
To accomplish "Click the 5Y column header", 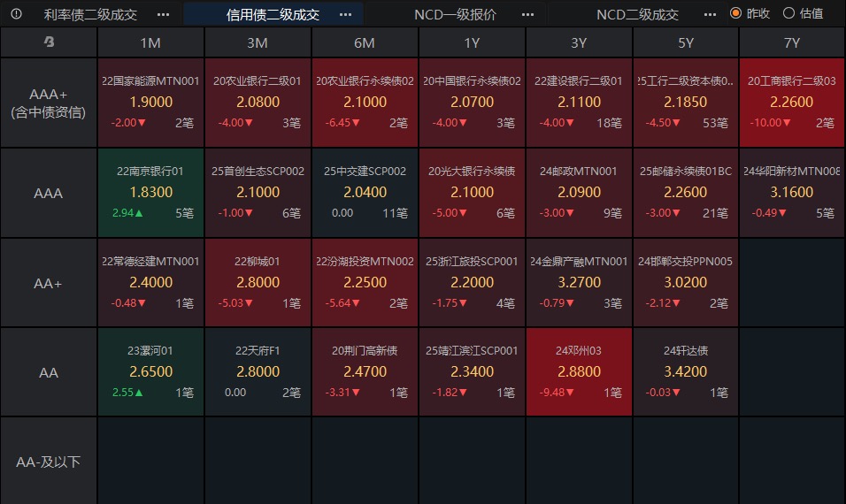I will [686, 42].
